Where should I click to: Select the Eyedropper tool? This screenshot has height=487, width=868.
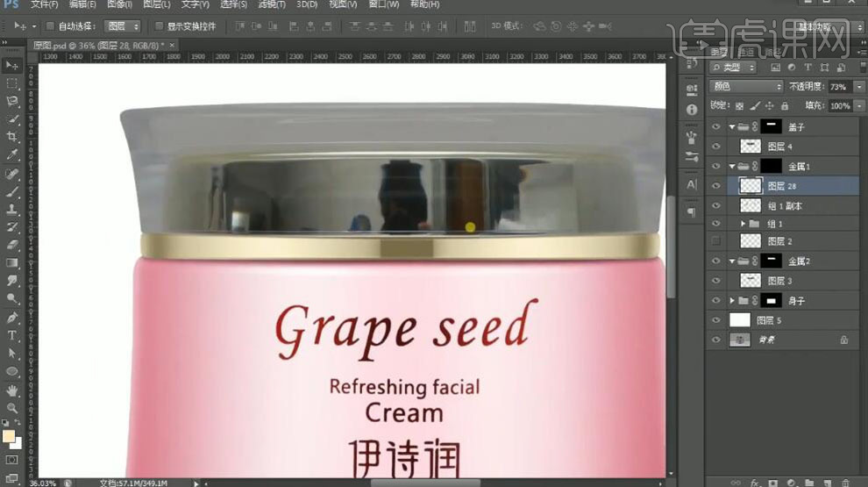coord(11,155)
